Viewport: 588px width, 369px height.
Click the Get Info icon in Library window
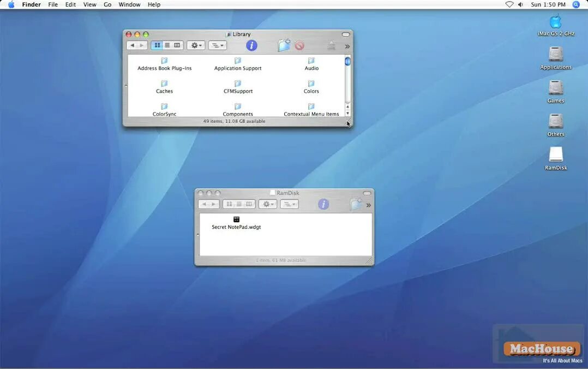[x=251, y=45]
